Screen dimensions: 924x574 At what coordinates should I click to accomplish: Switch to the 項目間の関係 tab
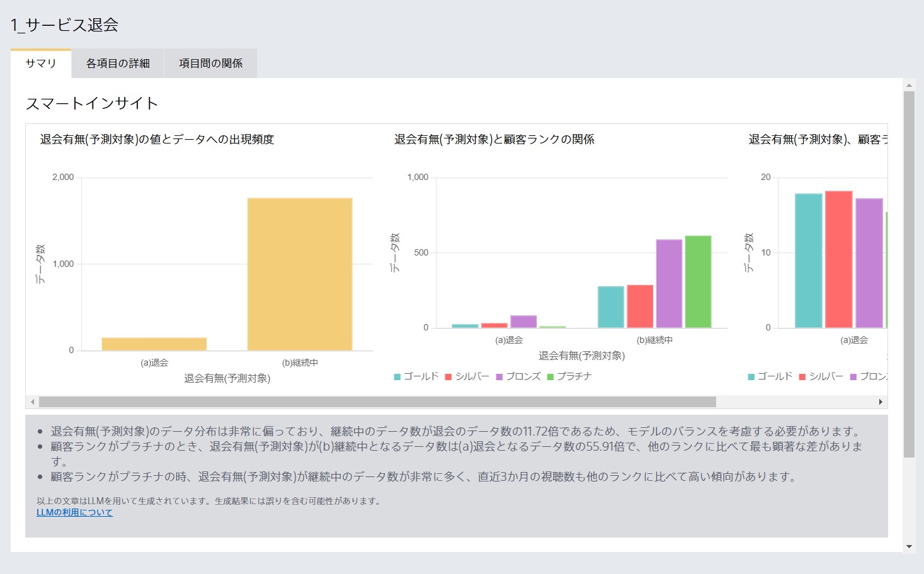(x=210, y=63)
